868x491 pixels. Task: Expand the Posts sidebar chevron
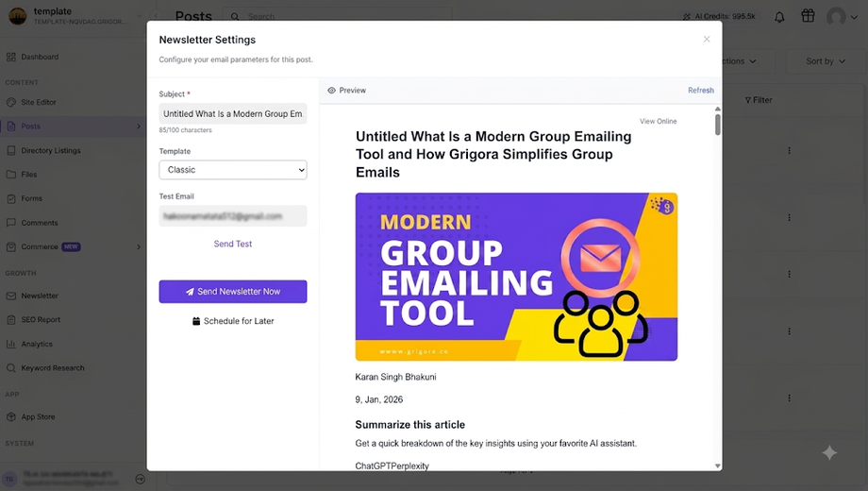(x=139, y=127)
